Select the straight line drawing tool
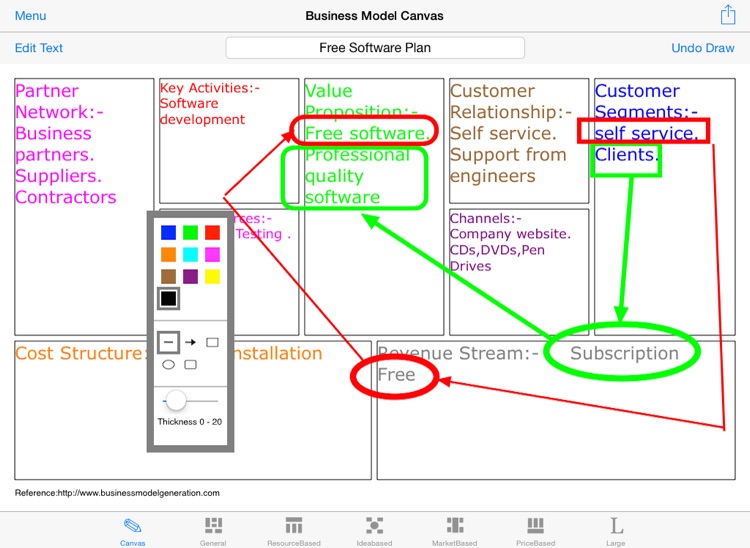The image size is (750, 548). pyautogui.click(x=168, y=342)
